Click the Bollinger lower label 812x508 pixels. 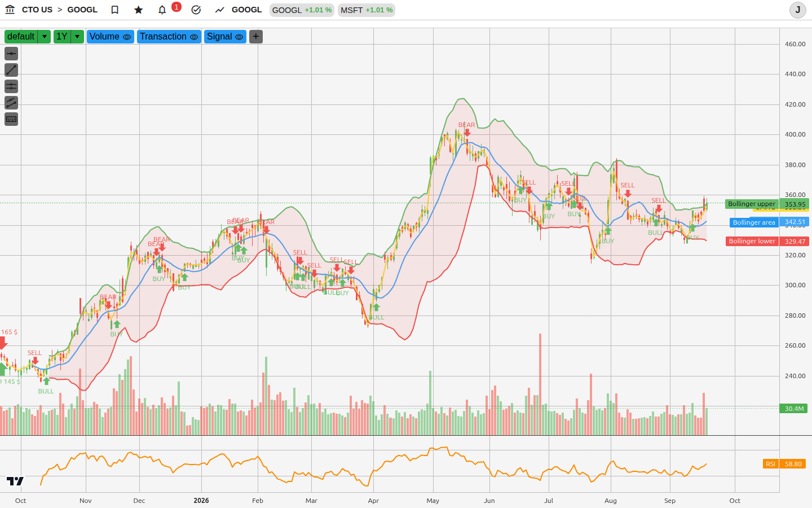click(x=752, y=241)
